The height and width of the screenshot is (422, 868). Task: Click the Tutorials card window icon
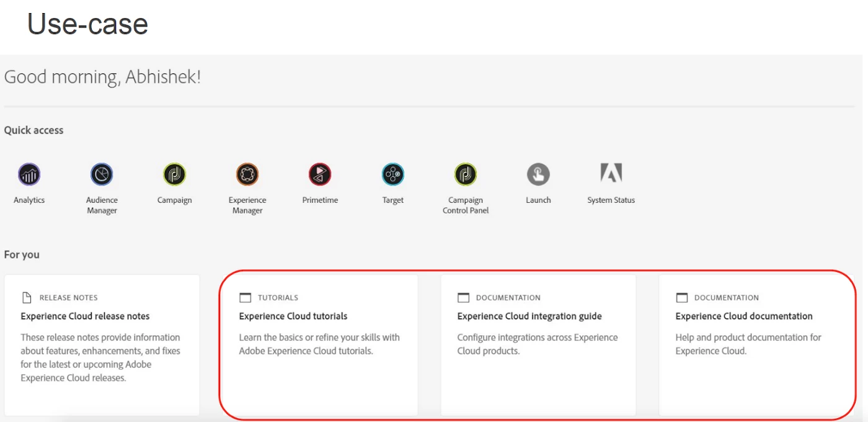click(x=245, y=297)
